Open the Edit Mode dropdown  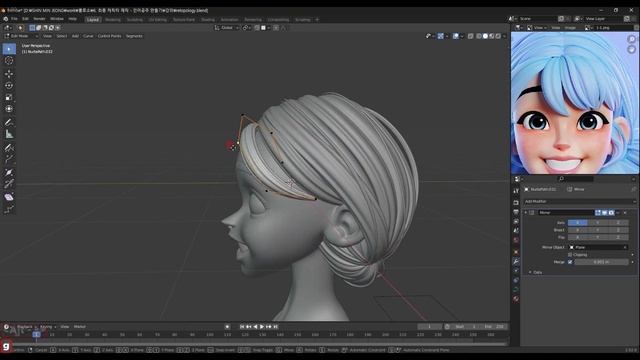[21, 36]
